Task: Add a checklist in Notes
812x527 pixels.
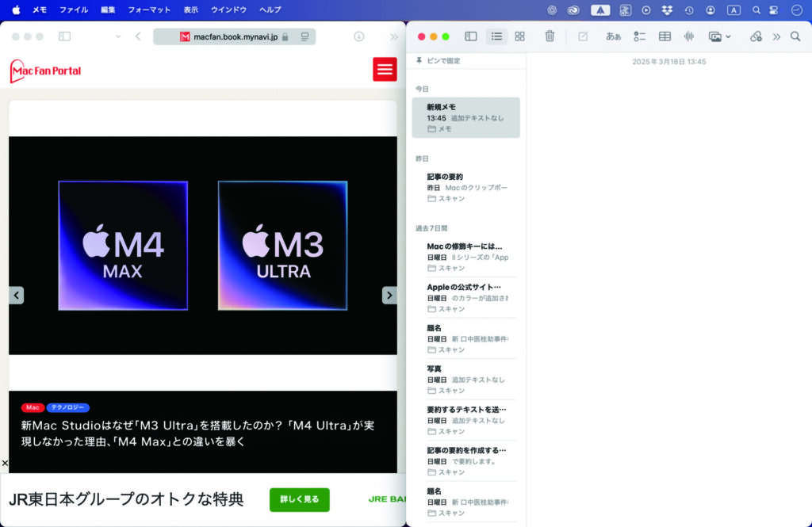Action: click(639, 36)
